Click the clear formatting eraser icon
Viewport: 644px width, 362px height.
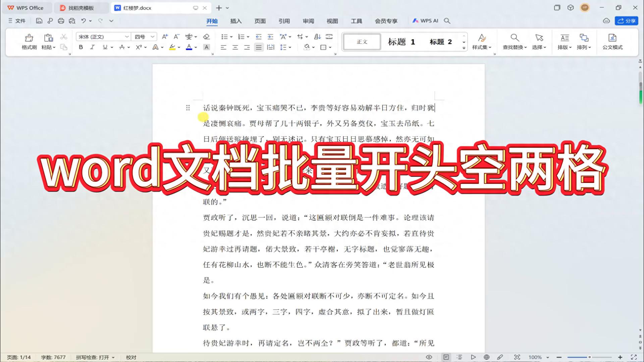207,37
